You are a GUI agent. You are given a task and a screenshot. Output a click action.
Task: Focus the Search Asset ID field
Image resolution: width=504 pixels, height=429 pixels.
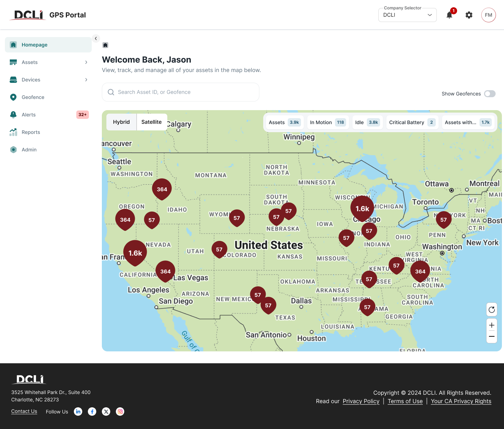pos(181,92)
